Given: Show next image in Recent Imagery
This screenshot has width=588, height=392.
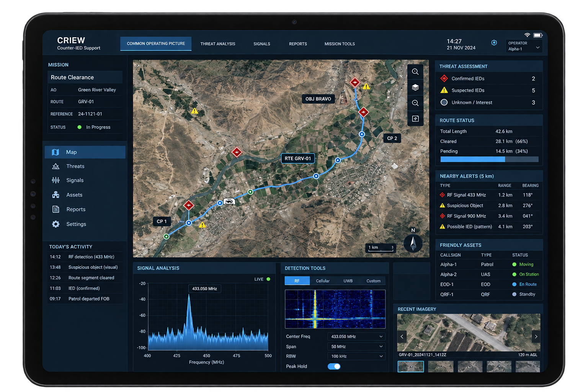Looking at the screenshot, I should (536, 336).
